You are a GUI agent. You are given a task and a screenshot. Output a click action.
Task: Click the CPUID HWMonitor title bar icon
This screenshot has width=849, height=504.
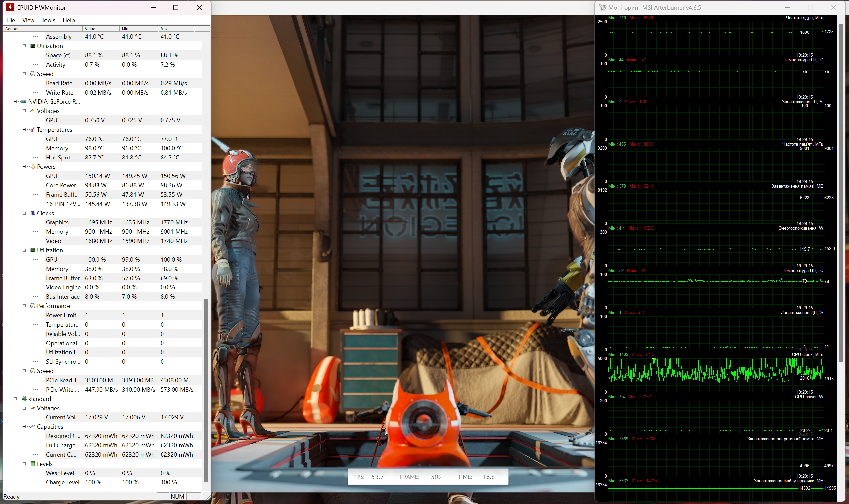(x=10, y=7)
